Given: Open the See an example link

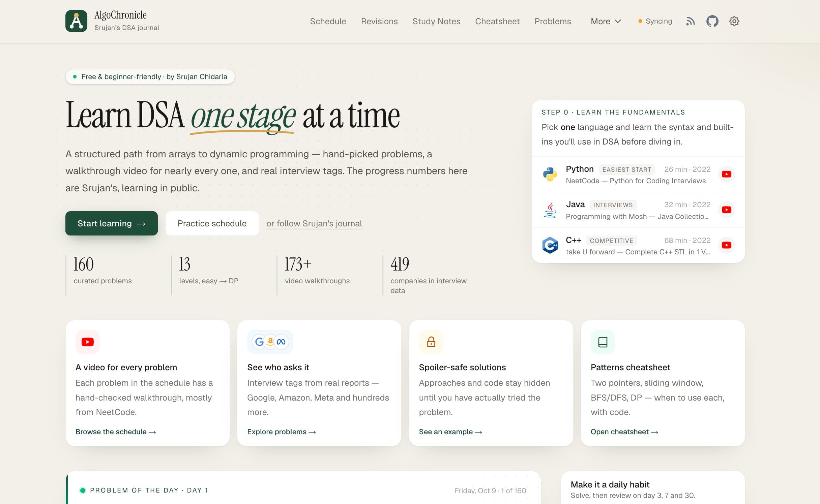Looking at the screenshot, I should point(450,432).
